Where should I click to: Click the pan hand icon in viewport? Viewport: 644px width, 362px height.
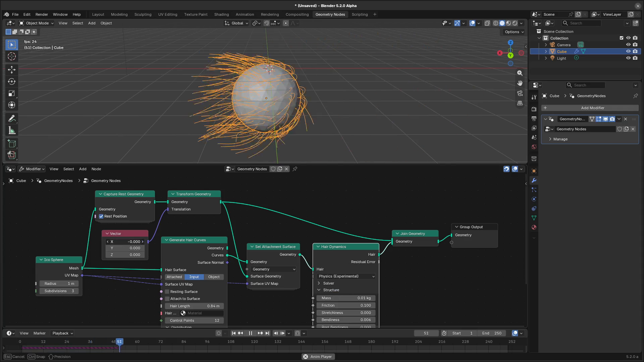coord(520,83)
